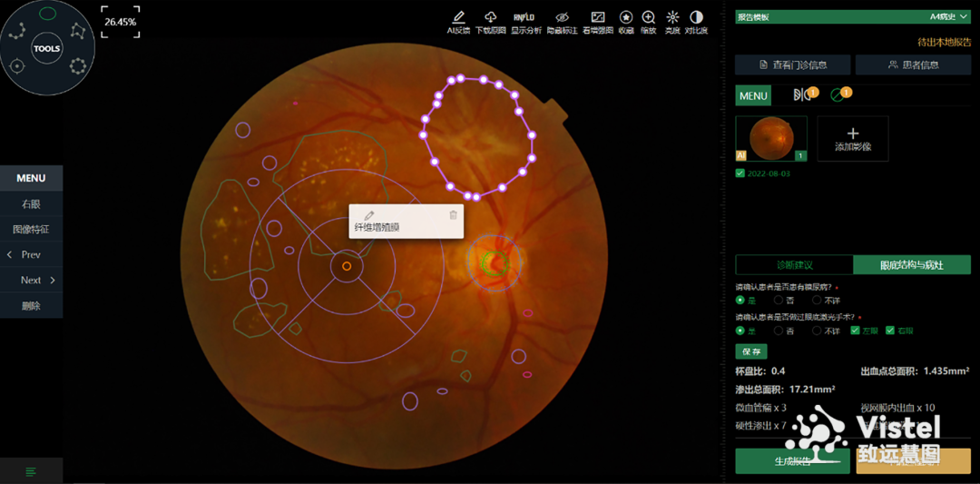Click the 收藏 star icon
980x484 pixels.
[626, 17]
